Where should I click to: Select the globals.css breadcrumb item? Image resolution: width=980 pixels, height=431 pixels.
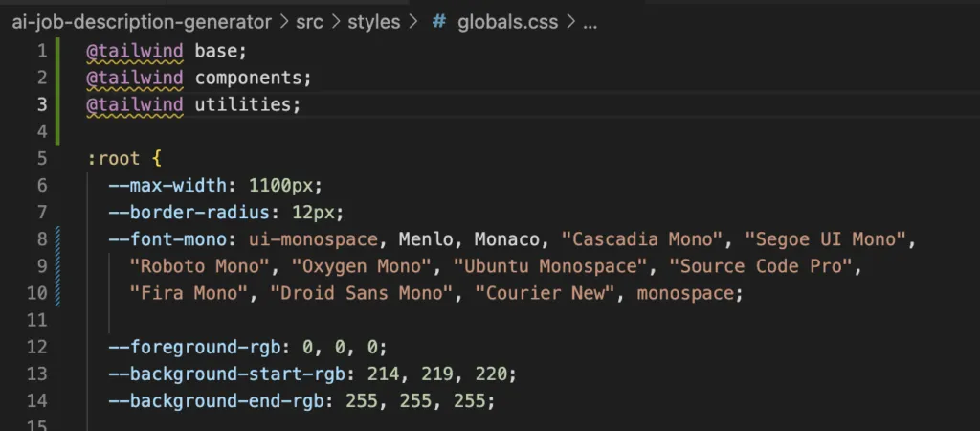point(508,21)
